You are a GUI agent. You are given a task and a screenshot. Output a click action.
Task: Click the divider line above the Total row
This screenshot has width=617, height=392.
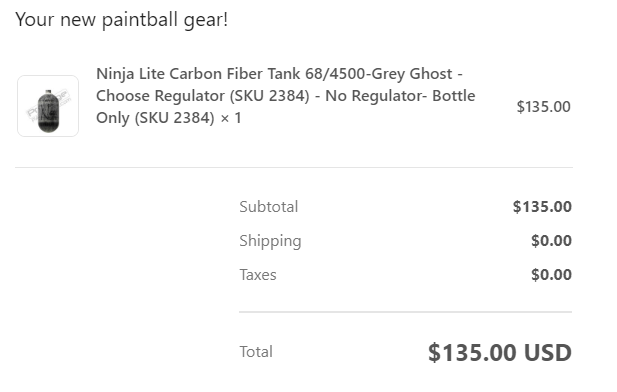coord(405,312)
